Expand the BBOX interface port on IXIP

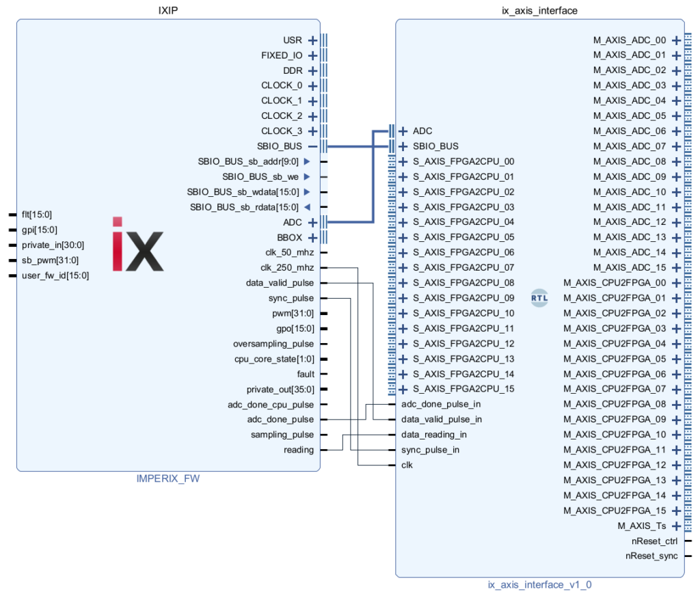coord(312,238)
